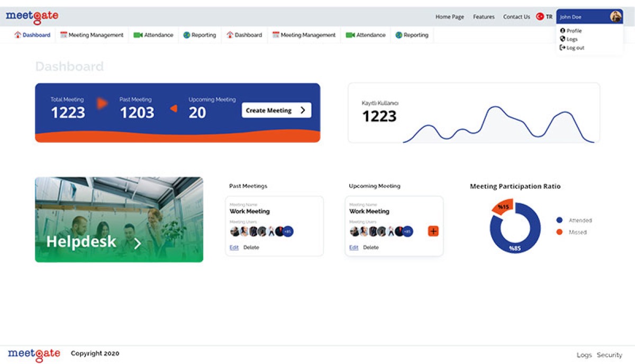
Task: Click the orange plus icon on the Upcoming Meeting card
Action: click(433, 231)
